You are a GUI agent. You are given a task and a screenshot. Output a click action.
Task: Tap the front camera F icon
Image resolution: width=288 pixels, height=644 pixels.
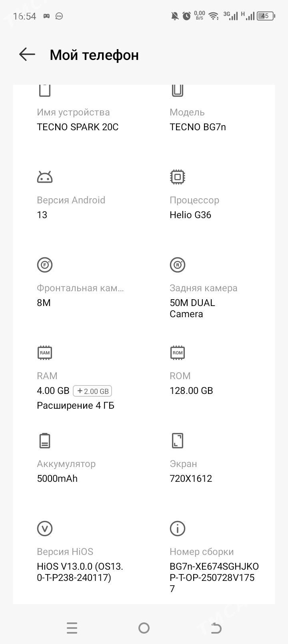point(45,265)
